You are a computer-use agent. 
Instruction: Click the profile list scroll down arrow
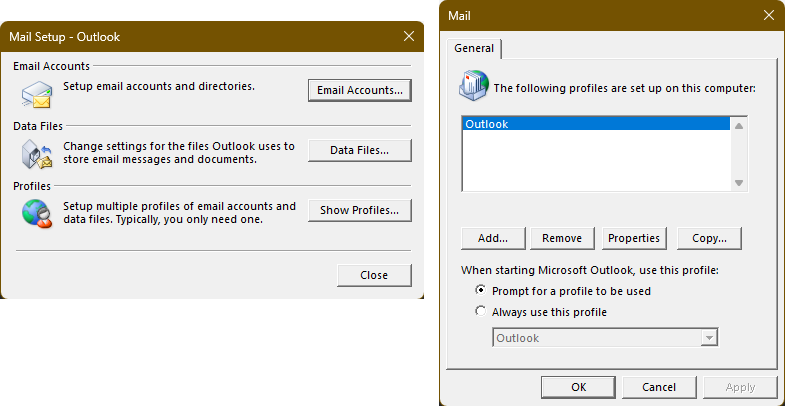[x=738, y=183]
